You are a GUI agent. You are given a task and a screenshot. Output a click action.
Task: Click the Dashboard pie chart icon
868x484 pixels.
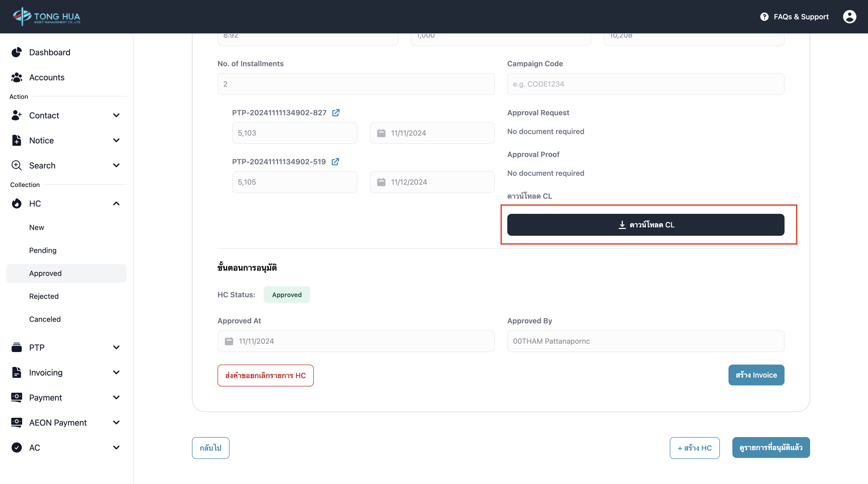pos(16,52)
